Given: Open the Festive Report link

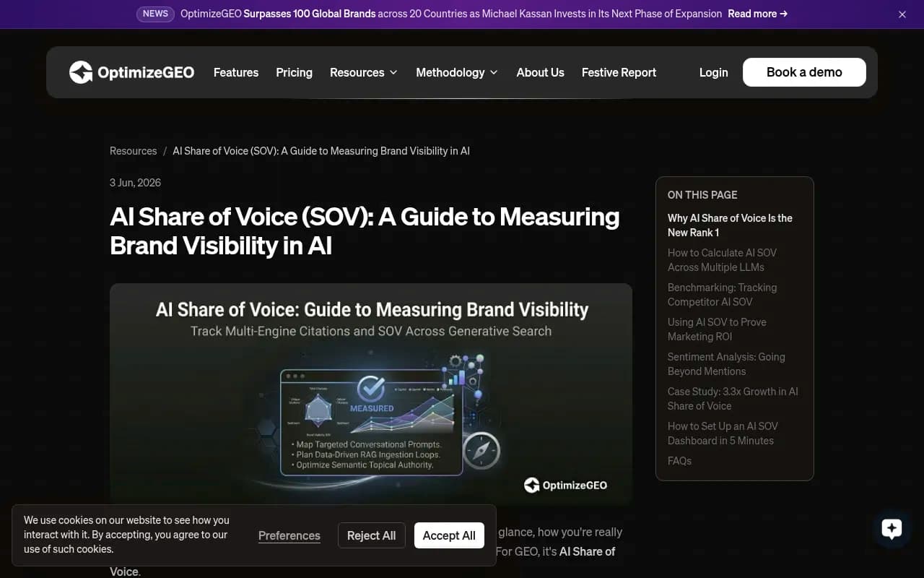Looking at the screenshot, I should click(619, 72).
